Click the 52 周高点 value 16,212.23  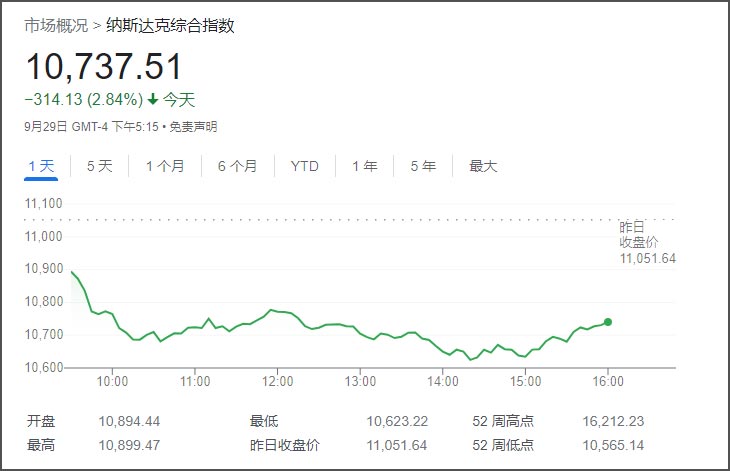[613, 421]
